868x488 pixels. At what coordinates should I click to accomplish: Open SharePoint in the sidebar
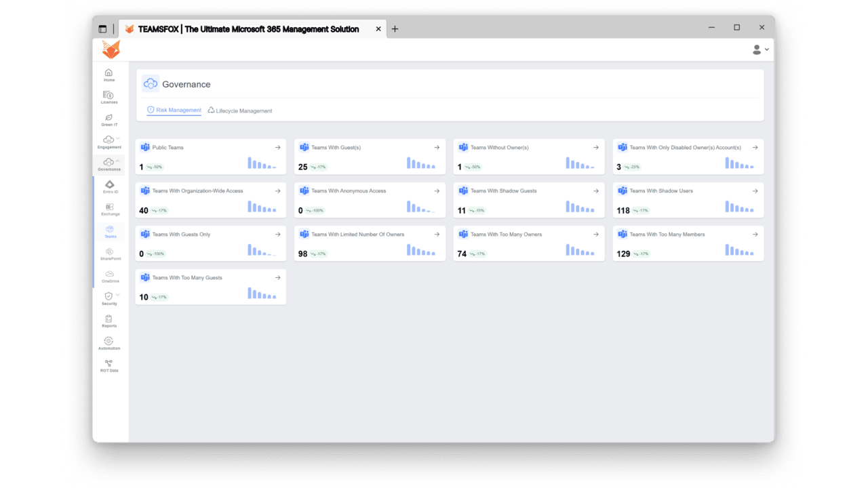[x=110, y=254]
